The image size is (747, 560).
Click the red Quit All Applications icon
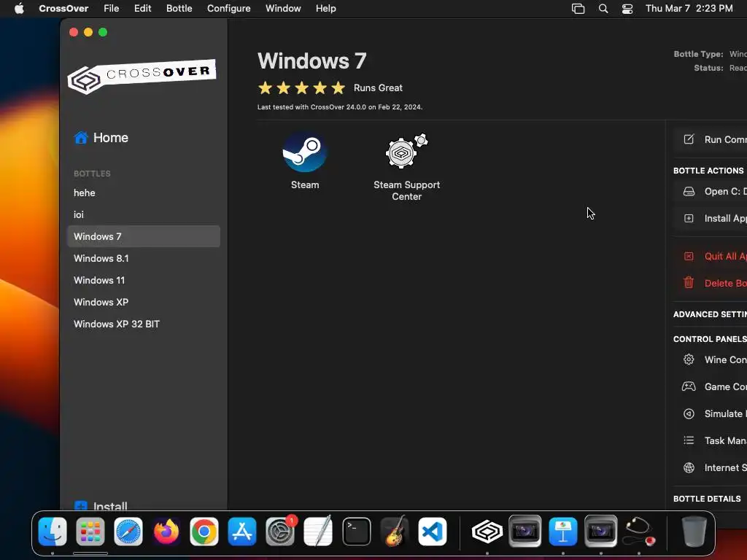coord(689,256)
